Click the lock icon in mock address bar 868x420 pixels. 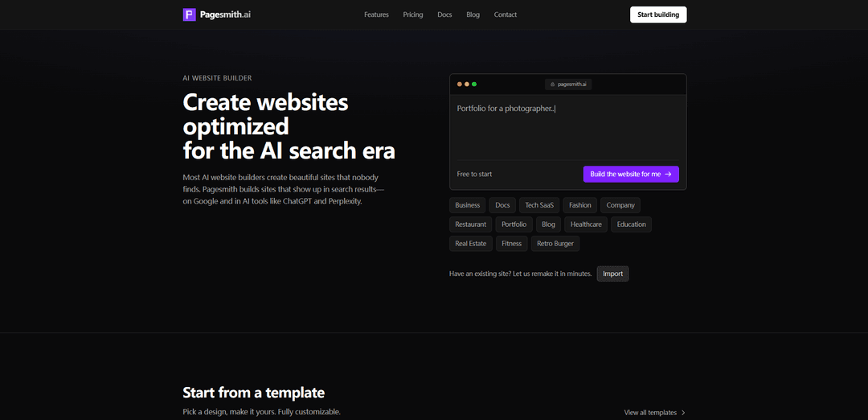pos(552,84)
